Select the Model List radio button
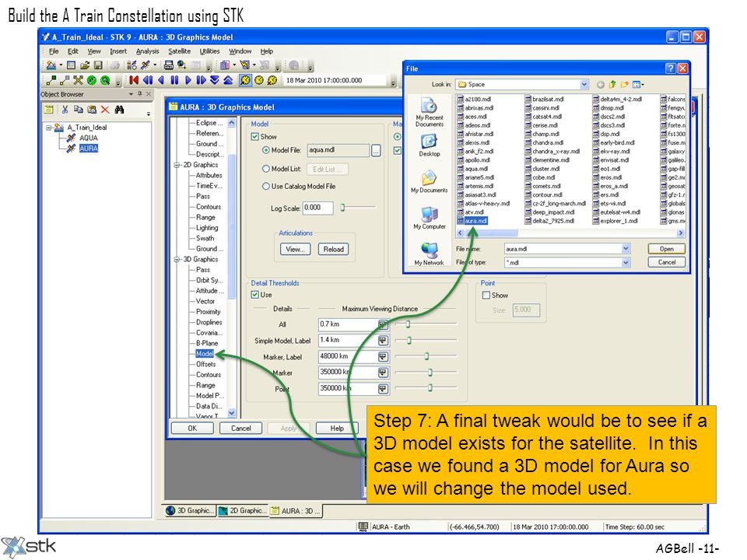 coord(266,169)
